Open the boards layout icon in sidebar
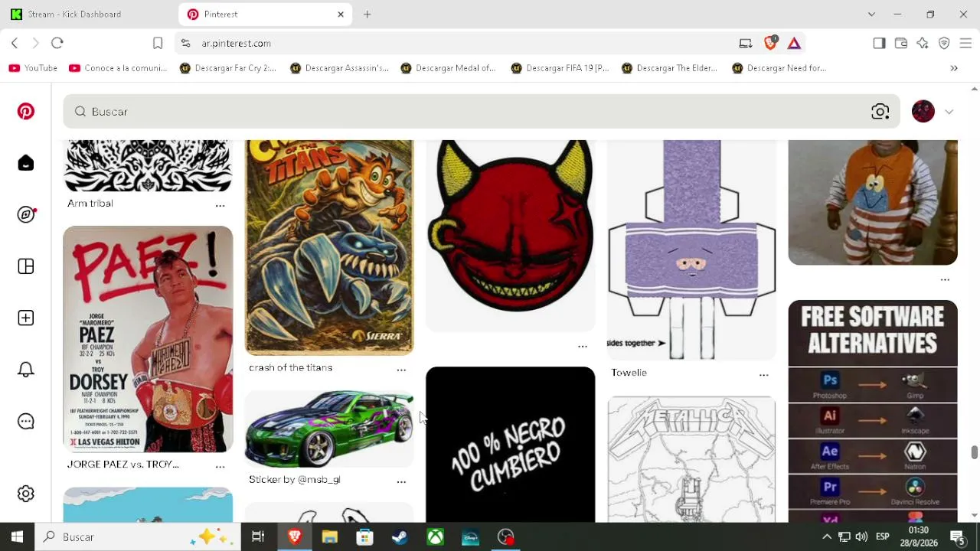 coord(26,266)
